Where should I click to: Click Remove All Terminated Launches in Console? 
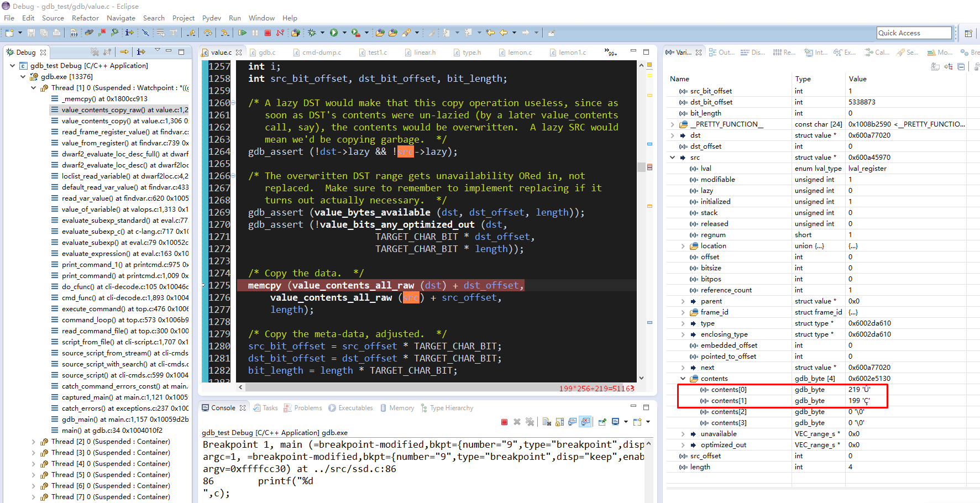click(530, 422)
